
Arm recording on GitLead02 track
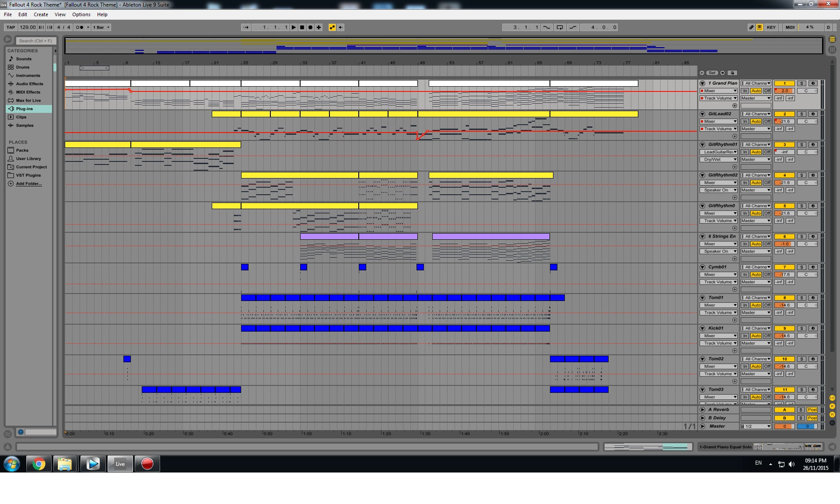pyautogui.click(x=813, y=114)
